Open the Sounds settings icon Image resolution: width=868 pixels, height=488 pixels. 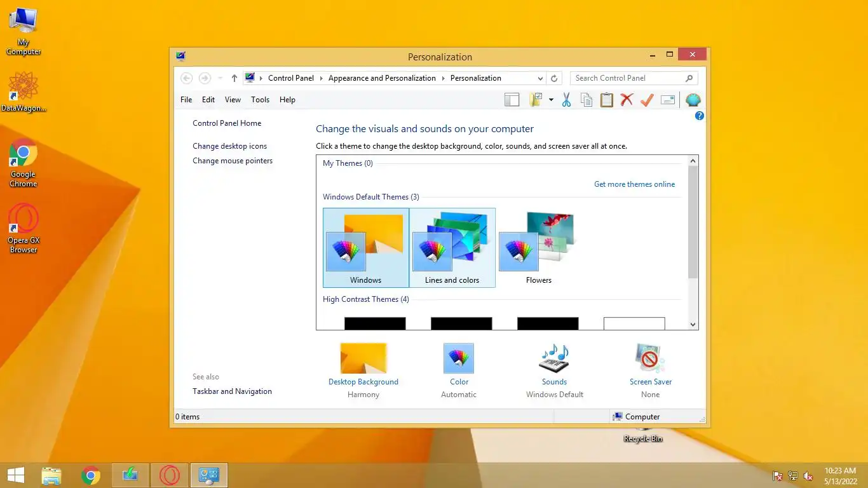click(554, 358)
